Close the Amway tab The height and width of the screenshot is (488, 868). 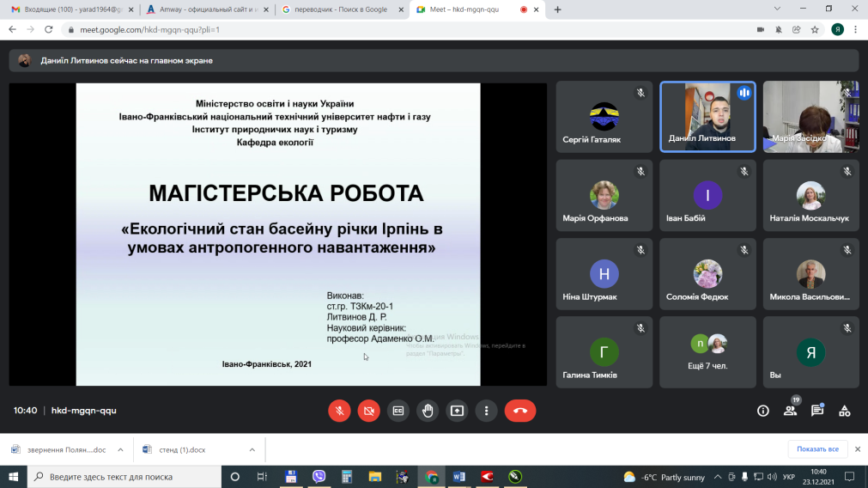(x=265, y=9)
